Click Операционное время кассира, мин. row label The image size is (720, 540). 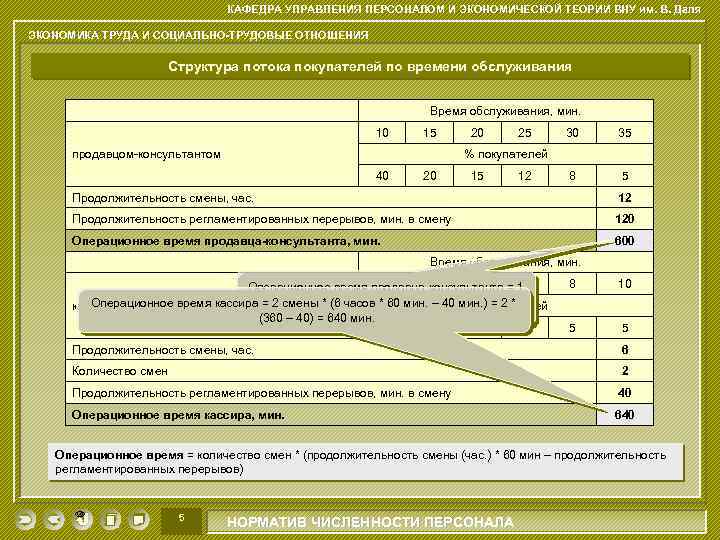point(178,415)
